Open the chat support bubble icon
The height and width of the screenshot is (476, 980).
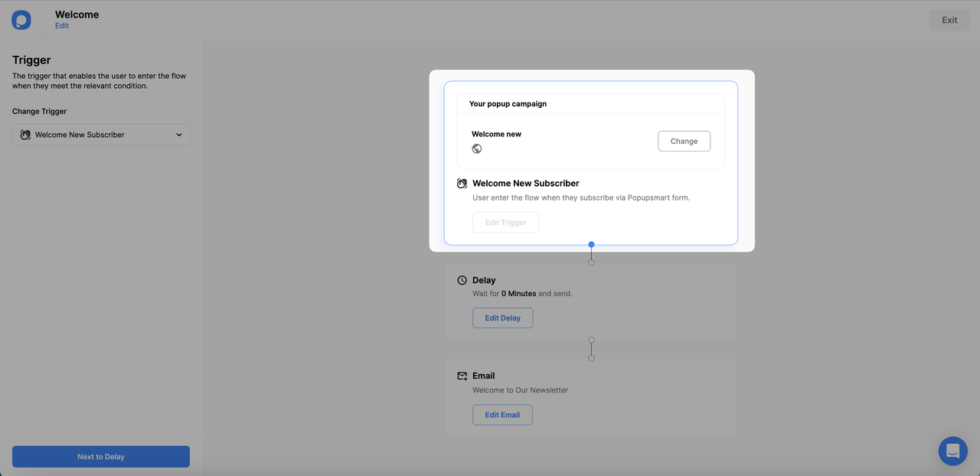click(952, 451)
